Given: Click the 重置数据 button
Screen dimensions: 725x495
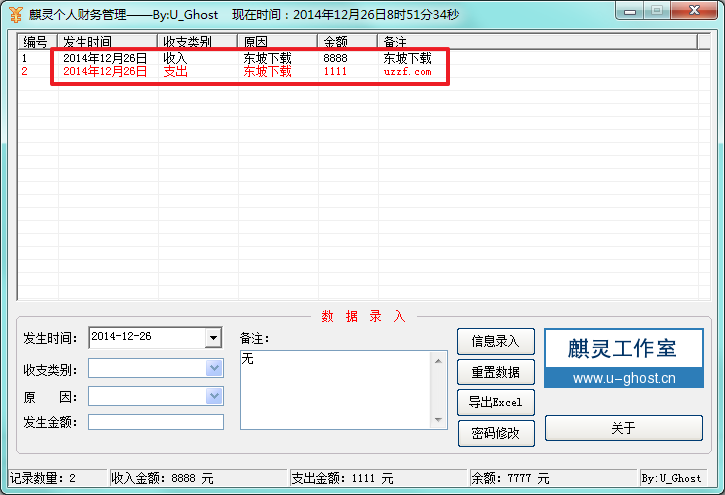Looking at the screenshot, I should click(x=496, y=372).
